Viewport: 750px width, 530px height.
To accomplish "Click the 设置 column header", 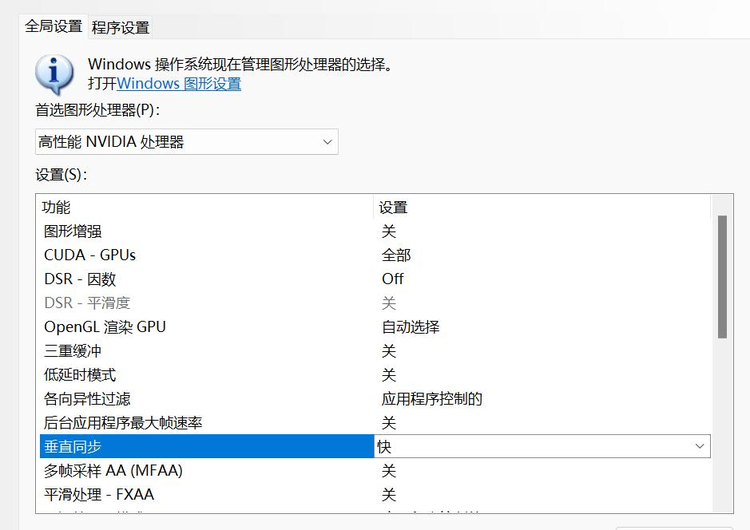I will 393,207.
